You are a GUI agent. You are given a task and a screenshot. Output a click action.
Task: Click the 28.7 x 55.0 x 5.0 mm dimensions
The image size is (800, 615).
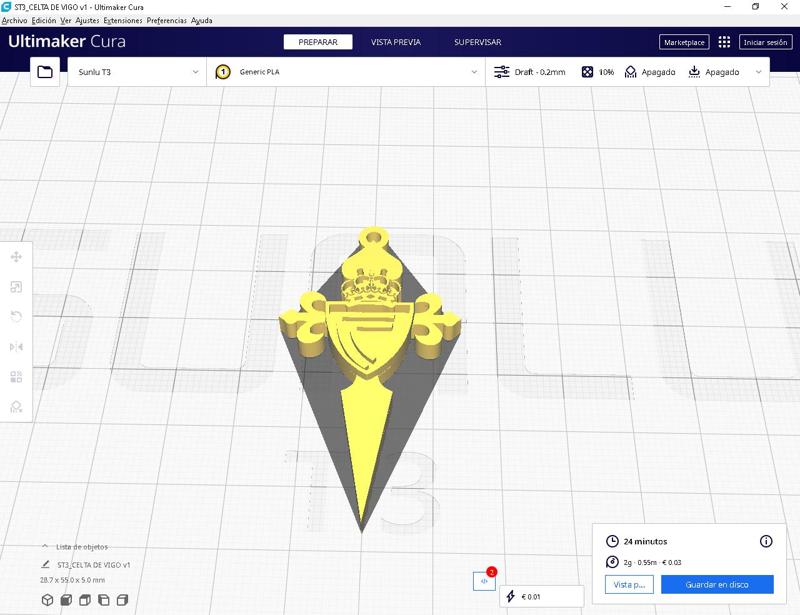tap(72, 580)
